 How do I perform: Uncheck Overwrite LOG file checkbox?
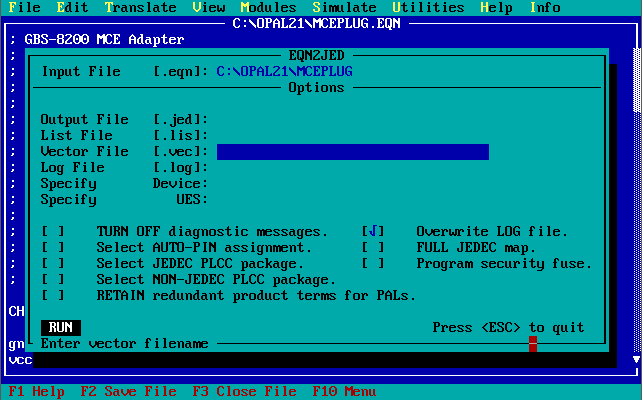tap(373, 232)
